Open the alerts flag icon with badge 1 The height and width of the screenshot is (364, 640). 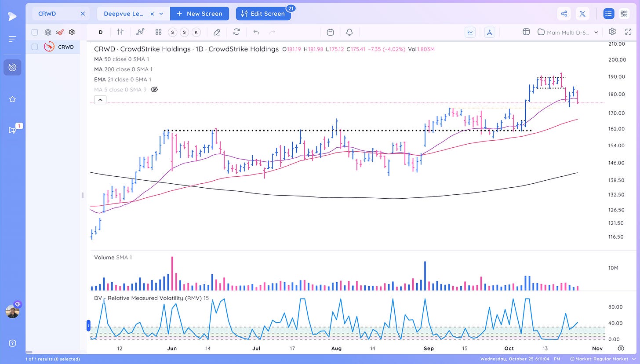point(12,130)
